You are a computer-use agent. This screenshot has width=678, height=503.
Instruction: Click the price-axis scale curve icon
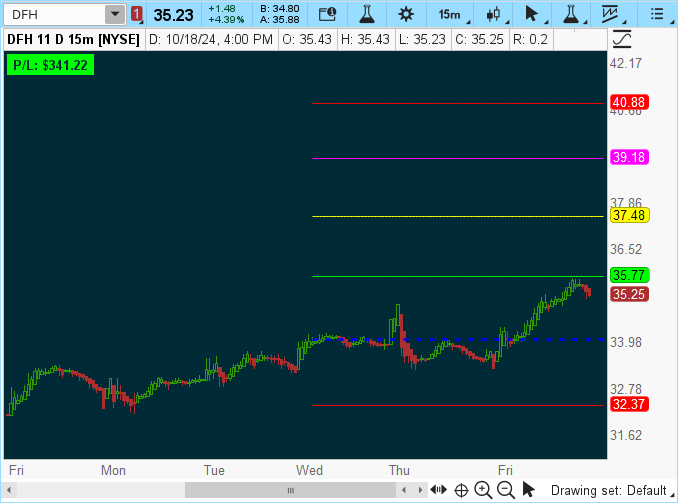point(622,39)
